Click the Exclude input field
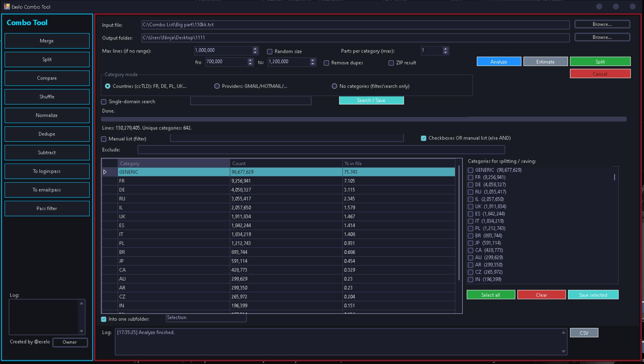Image resolution: width=644 pixels, height=364 pixels. click(x=321, y=149)
